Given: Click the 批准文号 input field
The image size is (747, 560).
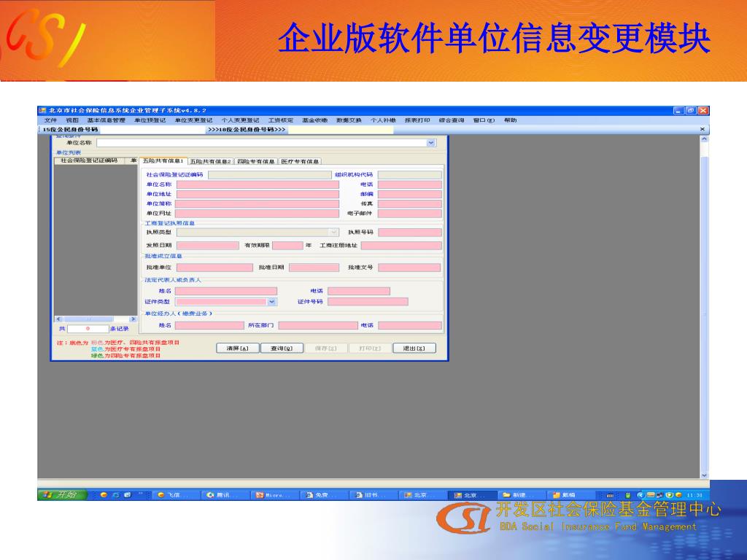Looking at the screenshot, I should tap(409, 268).
